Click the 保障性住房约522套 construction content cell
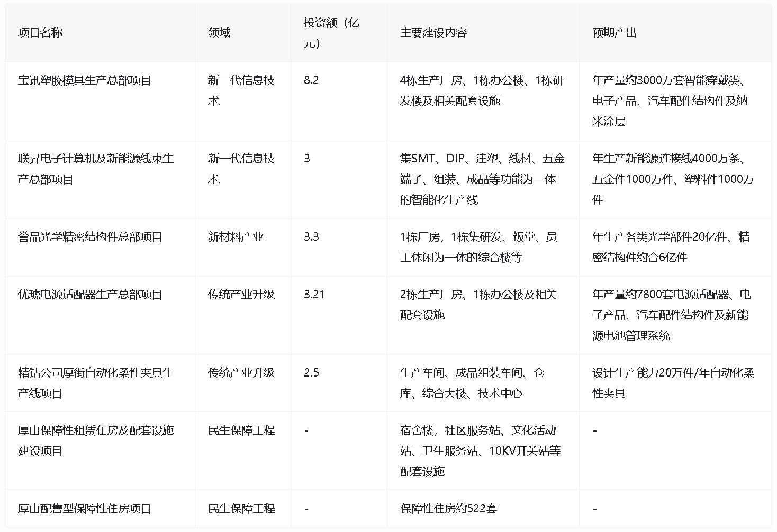777x532 pixels. pyautogui.click(x=448, y=509)
